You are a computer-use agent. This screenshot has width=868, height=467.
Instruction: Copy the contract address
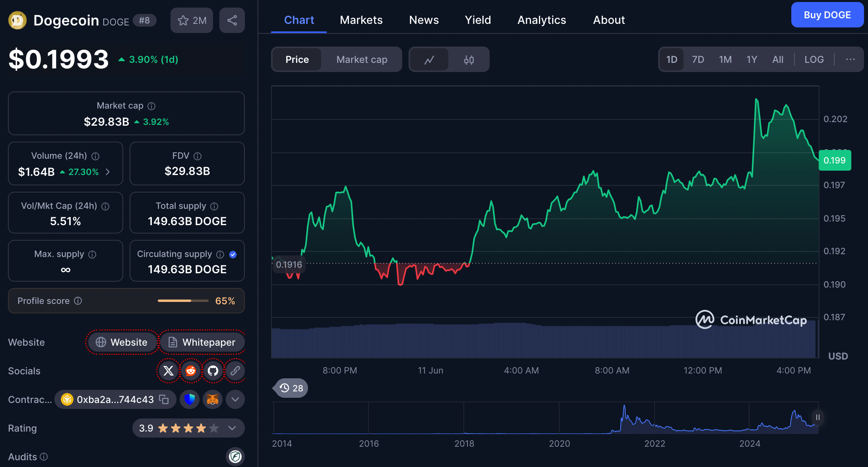click(x=164, y=399)
